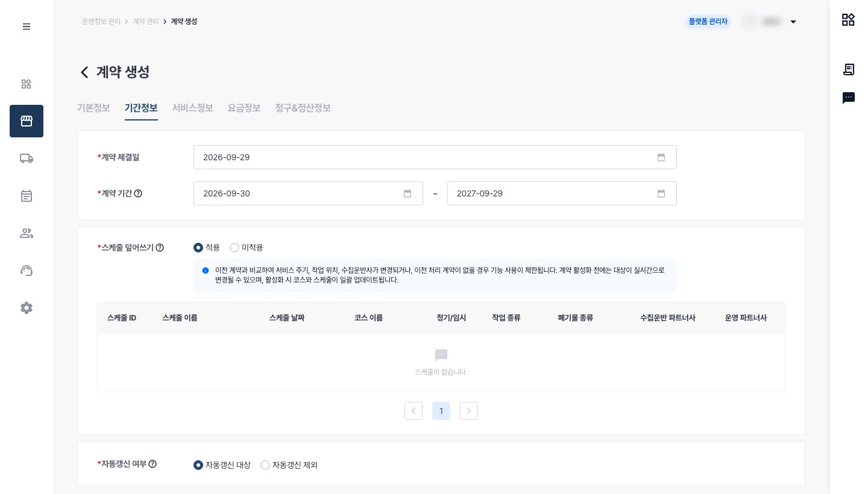Click the widgets icon in right panel
The height and width of the screenshot is (494, 868).
pos(849,20)
